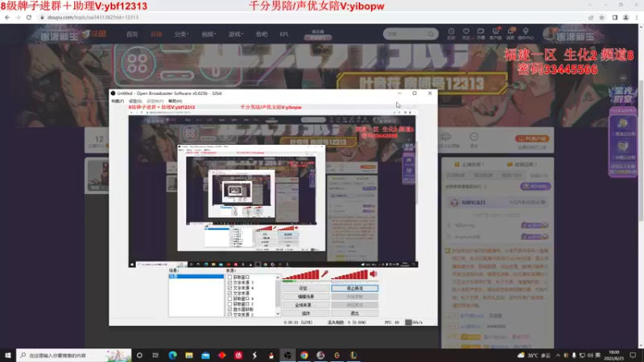Open the OBS 文件(F) menu
This screenshot has height=362, width=644.
tap(118, 101)
